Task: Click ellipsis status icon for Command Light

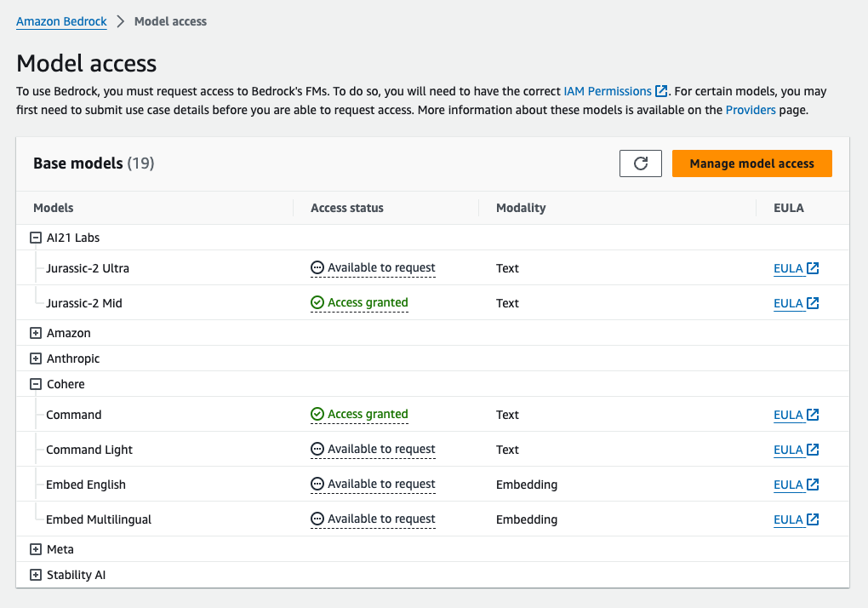Action: point(317,450)
